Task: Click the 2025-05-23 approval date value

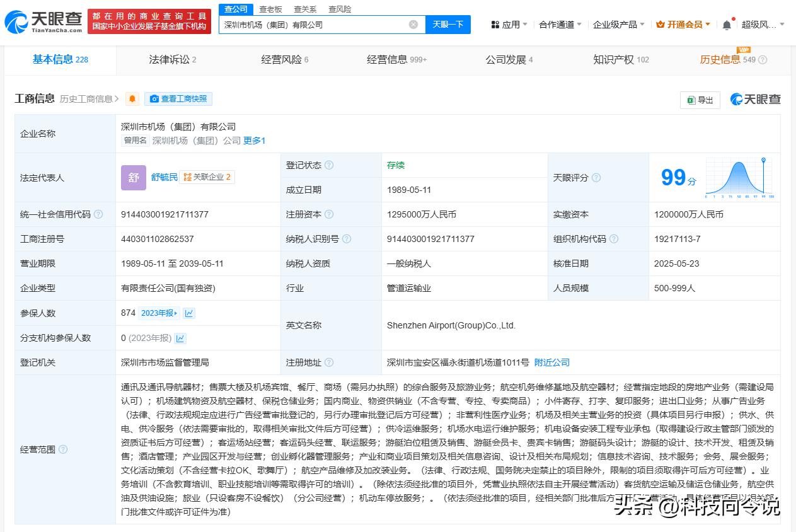Action: [676, 263]
